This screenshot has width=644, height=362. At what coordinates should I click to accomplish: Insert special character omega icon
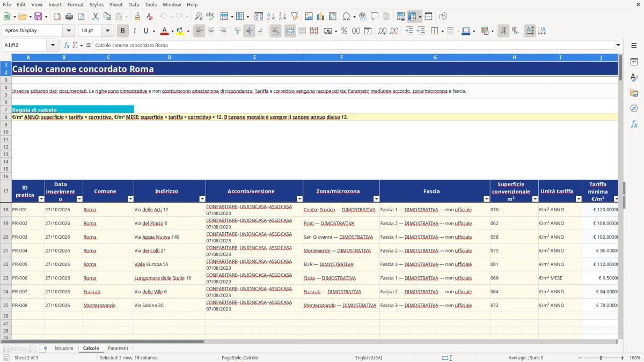pyautogui.click(x=346, y=17)
